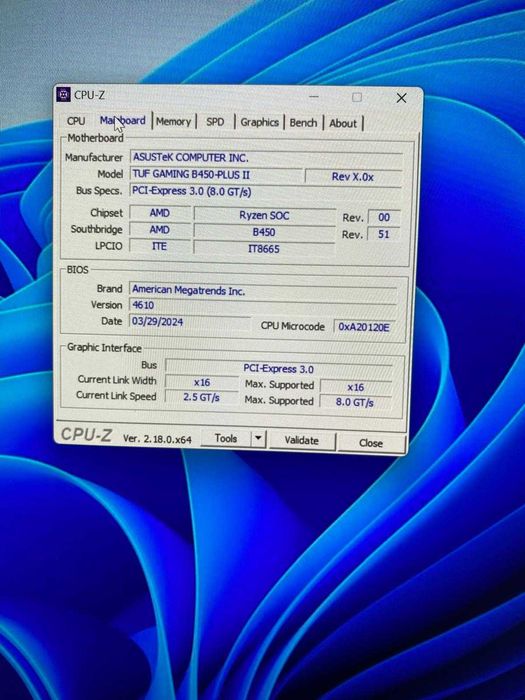Click the Max. Supported x16 width value
Viewport: 525px width, 700px height.
[356, 387]
